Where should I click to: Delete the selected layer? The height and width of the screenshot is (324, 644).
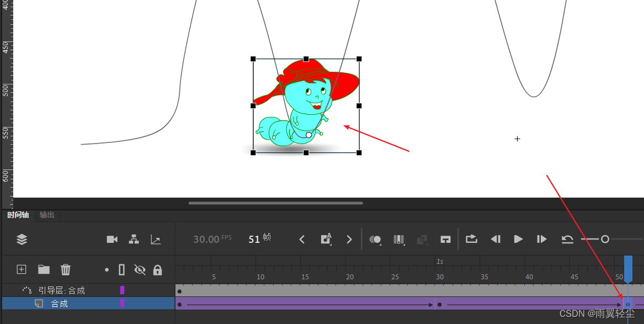coord(66,269)
